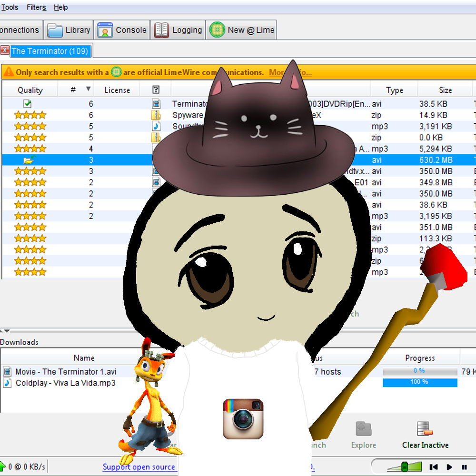Screen dimensions: 476x476
Task: Close The Terminator search tab with the red X
Action: coord(5,50)
